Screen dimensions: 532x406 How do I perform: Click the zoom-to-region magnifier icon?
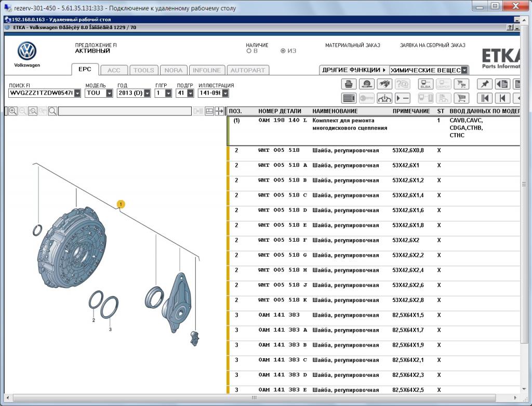point(33,111)
